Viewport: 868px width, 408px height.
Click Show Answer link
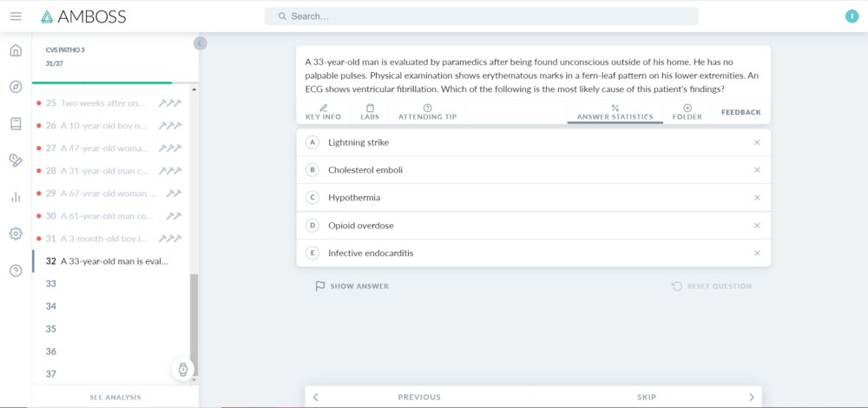point(352,286)
